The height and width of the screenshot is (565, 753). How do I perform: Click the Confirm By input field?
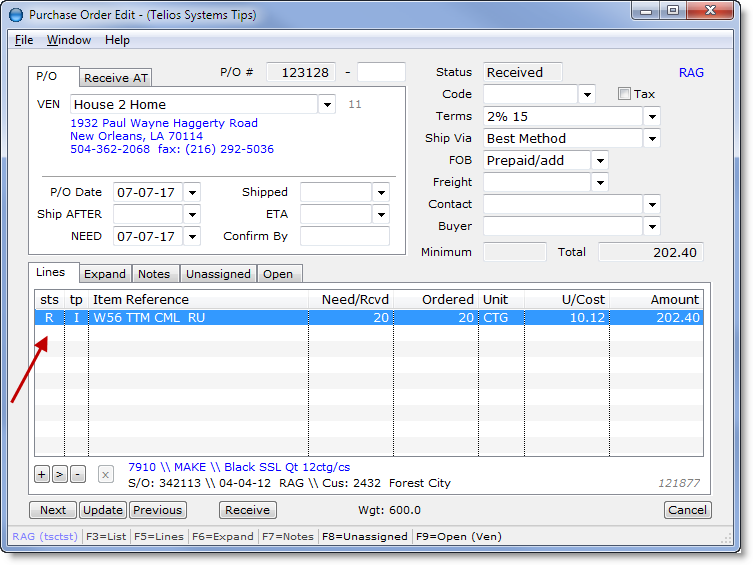point(345,237)
